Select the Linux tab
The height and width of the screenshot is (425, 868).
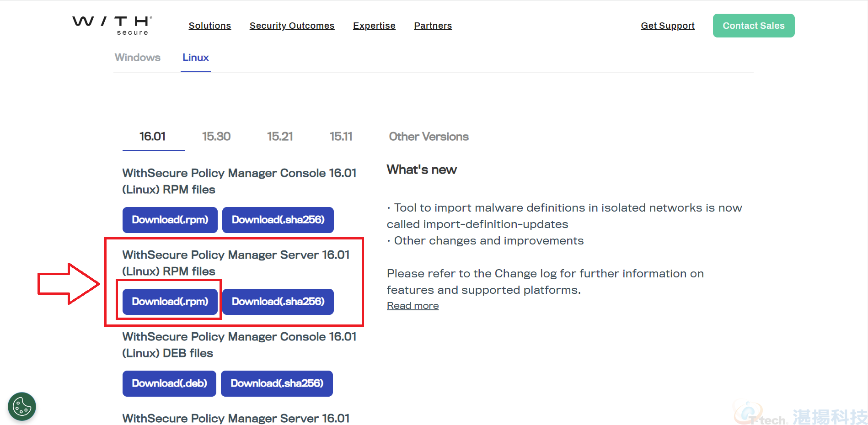pos(196,58)
